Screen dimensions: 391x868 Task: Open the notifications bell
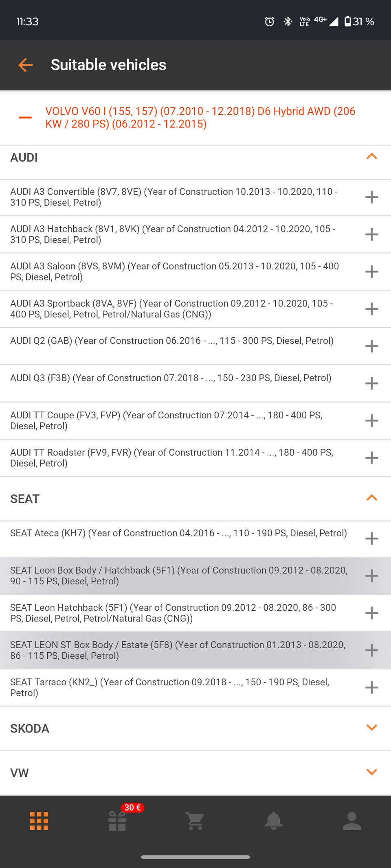(x=274, y=821)
